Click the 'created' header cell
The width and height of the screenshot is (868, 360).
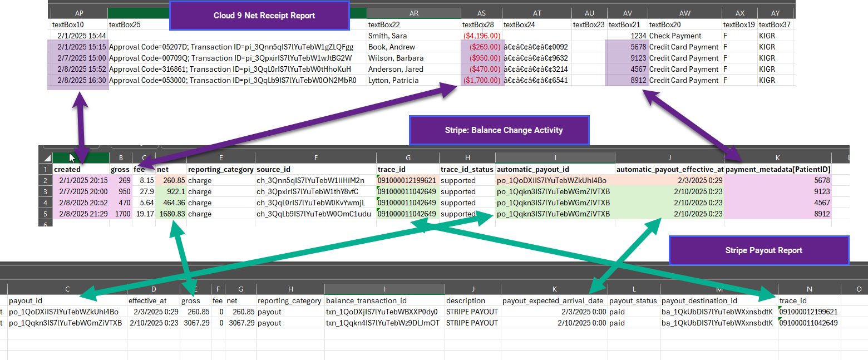click(x=81, y=169)
